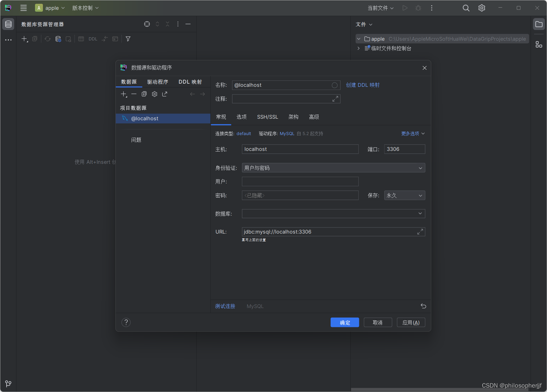Click the port input field

[x=404, y=149]
